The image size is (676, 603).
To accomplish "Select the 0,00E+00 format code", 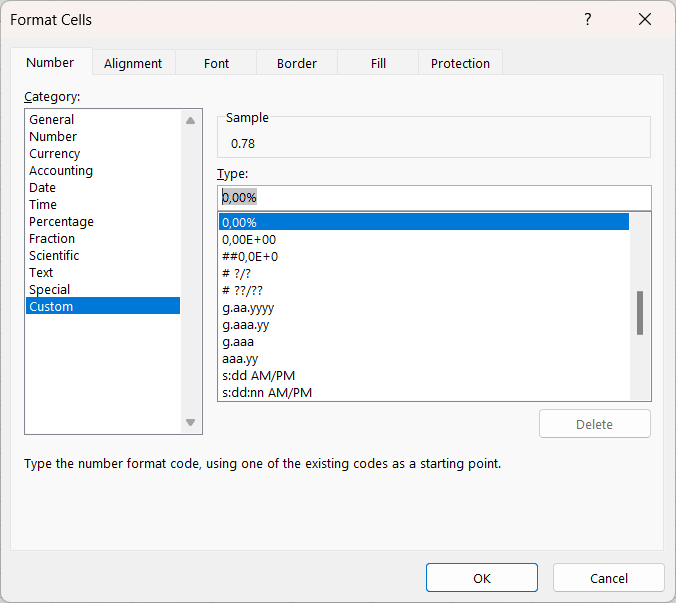I will [249, 240].
